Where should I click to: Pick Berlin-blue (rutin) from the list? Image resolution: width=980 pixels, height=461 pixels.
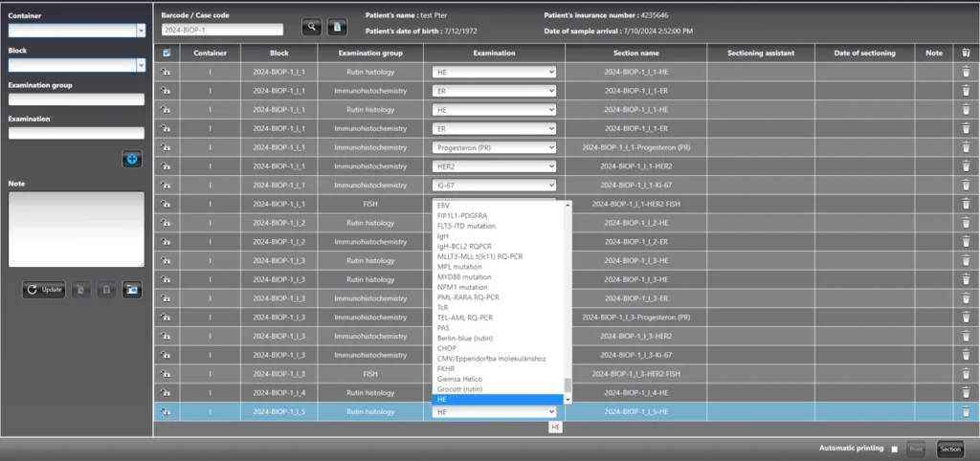coord(498,338)
